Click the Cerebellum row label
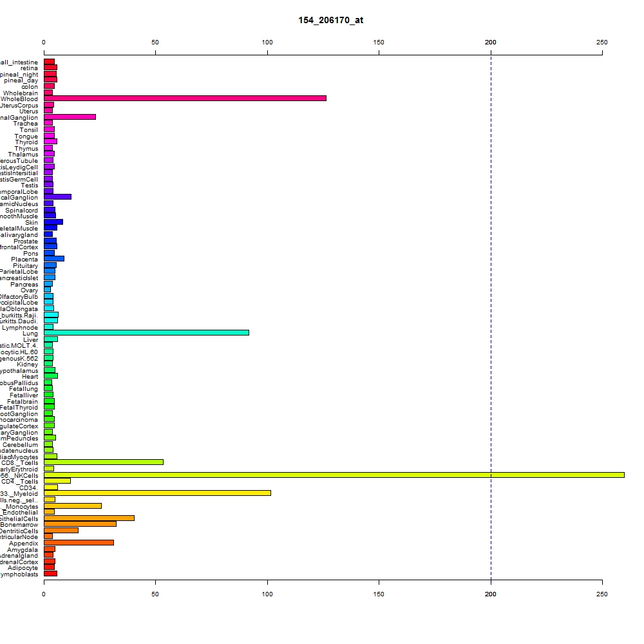This screenshot has width=644, height=644. click(x=20, y=445)
